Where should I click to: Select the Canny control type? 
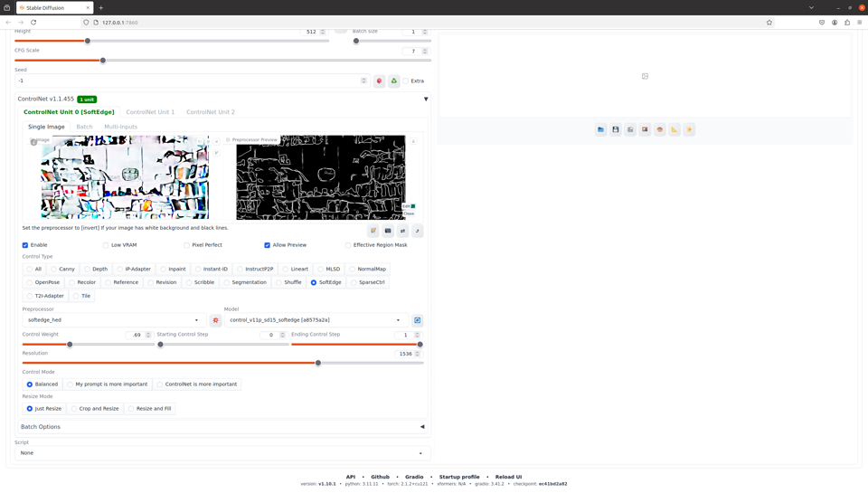tap(62, 270)
